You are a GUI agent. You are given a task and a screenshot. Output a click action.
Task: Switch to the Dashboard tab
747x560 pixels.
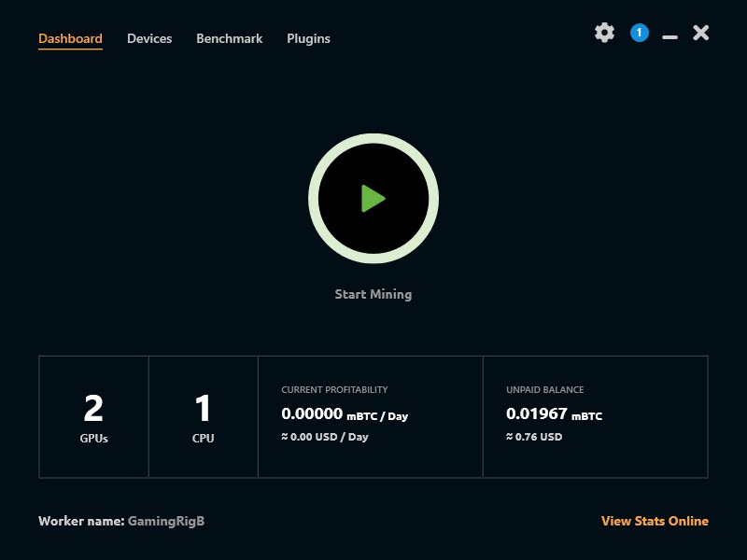coord(70,38)
